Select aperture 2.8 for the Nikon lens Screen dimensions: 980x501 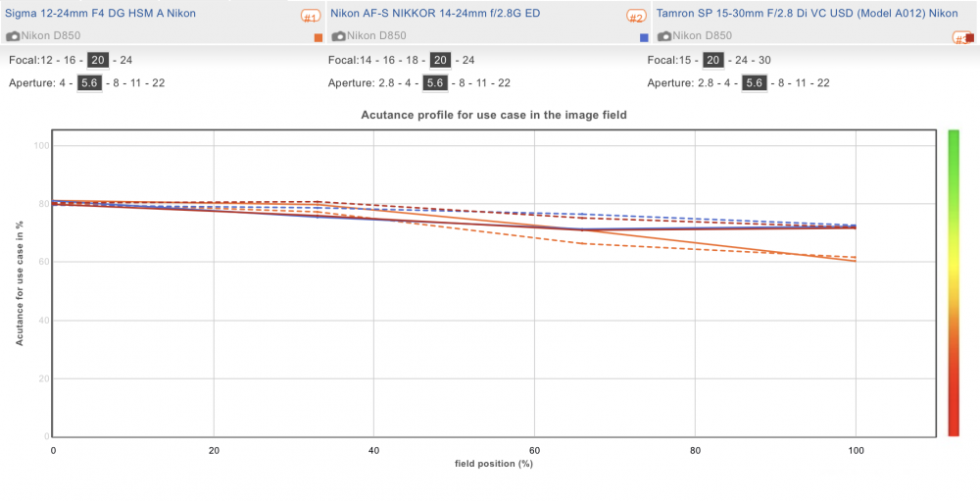(x=386, y=82)
